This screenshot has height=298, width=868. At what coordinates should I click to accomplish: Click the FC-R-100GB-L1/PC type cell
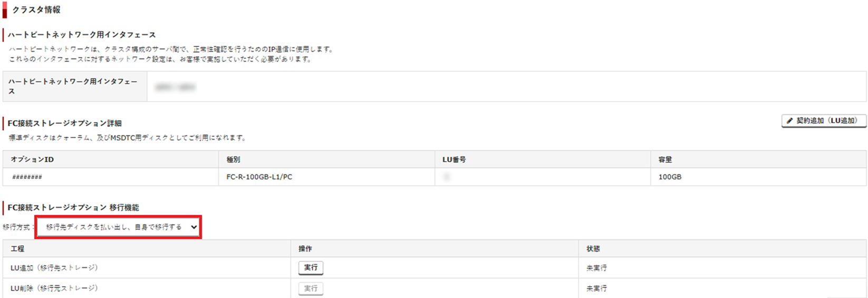[259, 177]
